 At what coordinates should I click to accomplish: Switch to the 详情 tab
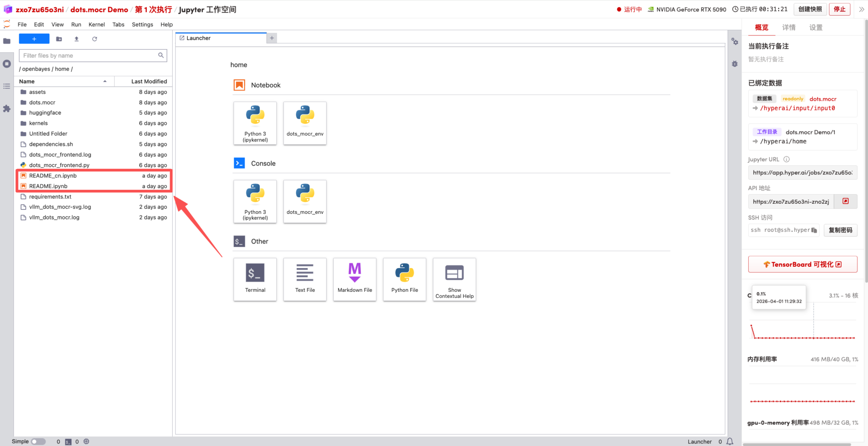click(789, 28)
